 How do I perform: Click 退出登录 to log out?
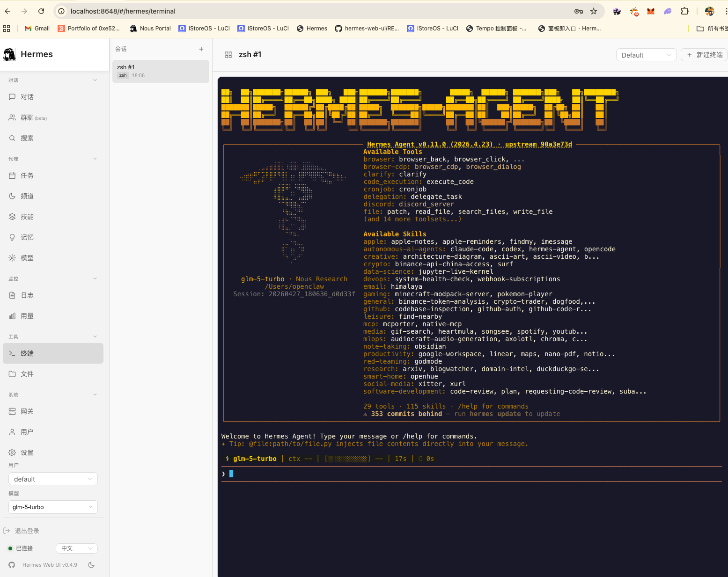[x=27, y=531]
